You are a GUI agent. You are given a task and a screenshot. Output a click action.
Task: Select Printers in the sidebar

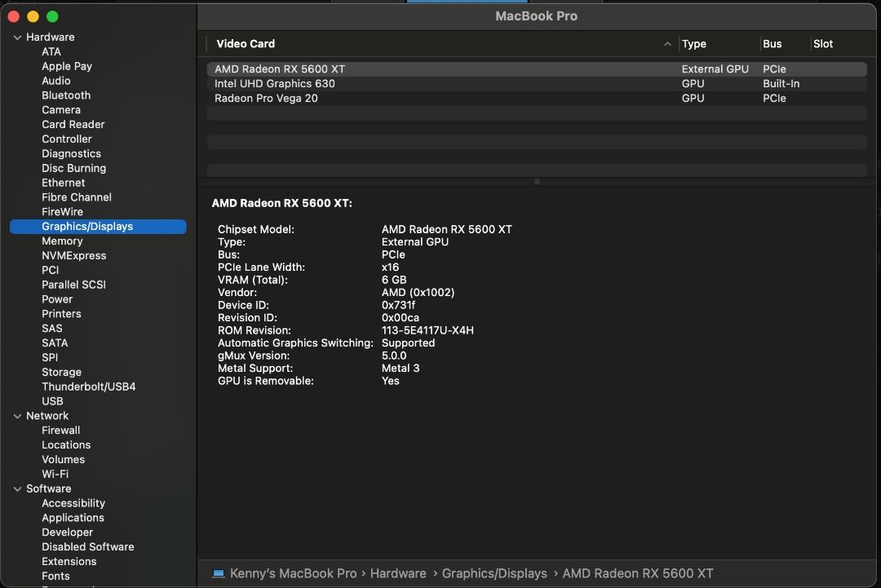point(62,315)
